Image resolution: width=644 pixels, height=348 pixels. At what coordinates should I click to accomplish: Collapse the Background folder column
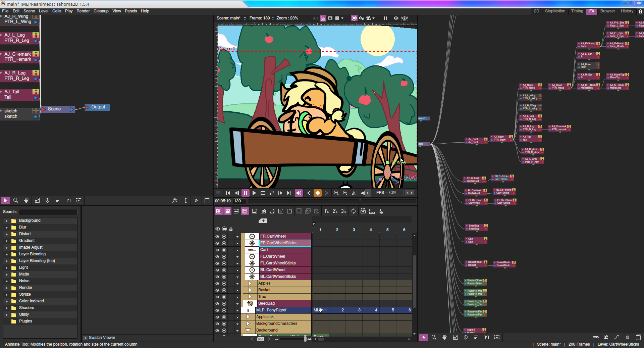click(x=248, y=330)
